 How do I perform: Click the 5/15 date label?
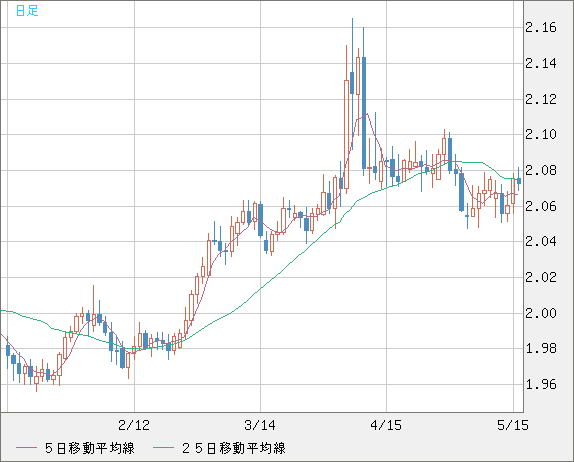(x=513, y=425)
